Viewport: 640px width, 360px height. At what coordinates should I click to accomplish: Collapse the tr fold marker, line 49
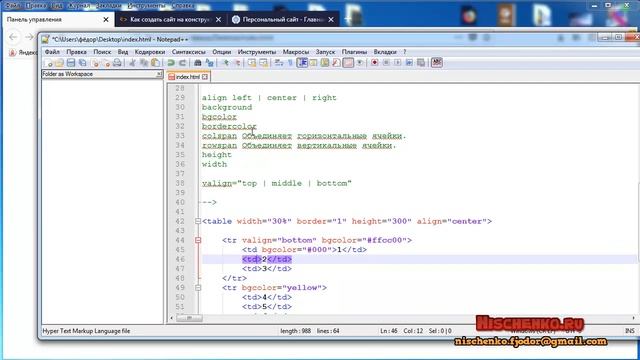198,288
